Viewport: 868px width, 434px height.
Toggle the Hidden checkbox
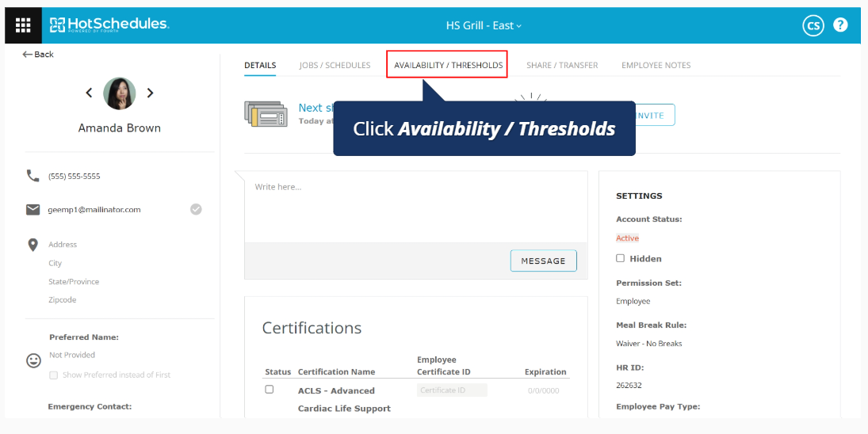tap(620, 258)
